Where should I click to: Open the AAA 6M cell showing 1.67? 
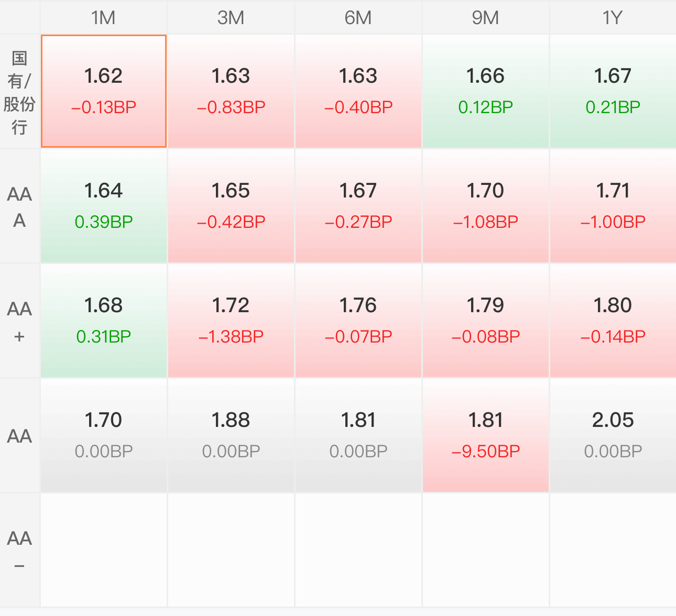(x=358, y=206)
